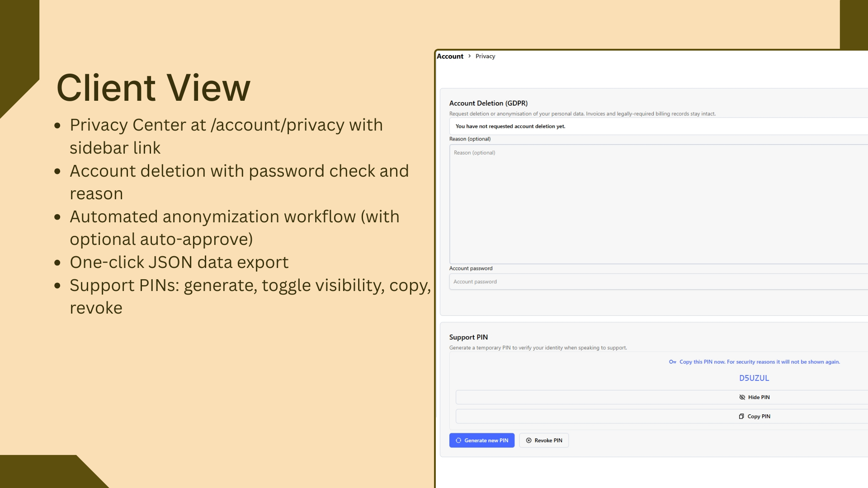Click the breadcrumb chevron after Account
Image resolution: width=868 pixels, height=488 pixels.
470,56
